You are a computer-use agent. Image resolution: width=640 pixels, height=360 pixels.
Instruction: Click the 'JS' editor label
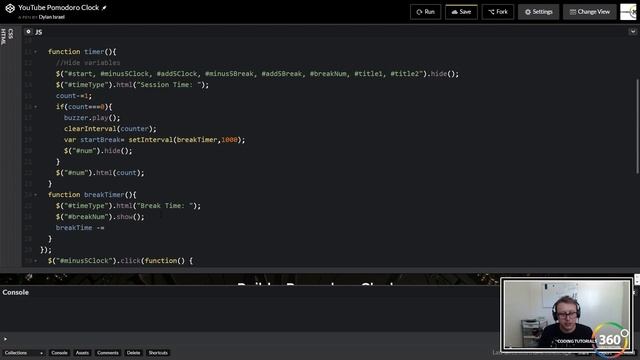pyautogui.click(x=38, y=32)
